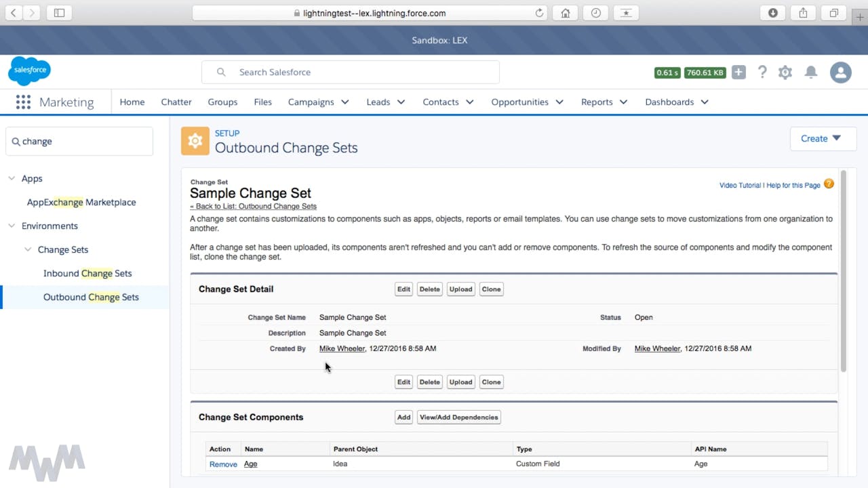868x488 pixels.
Task: Click the setup quick-find field containing change
Action: pos(79,142)
